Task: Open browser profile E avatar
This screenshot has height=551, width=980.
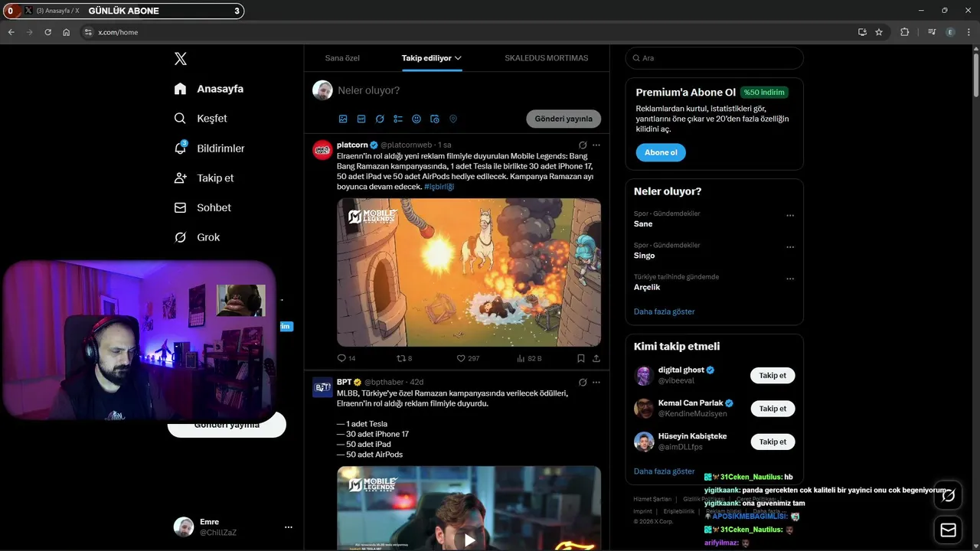Action: tap(950, 32)
